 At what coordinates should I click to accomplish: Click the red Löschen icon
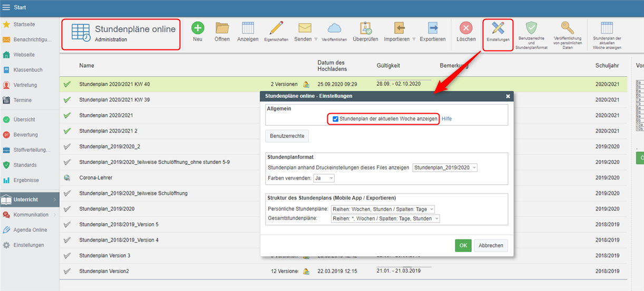click(466, 28)
